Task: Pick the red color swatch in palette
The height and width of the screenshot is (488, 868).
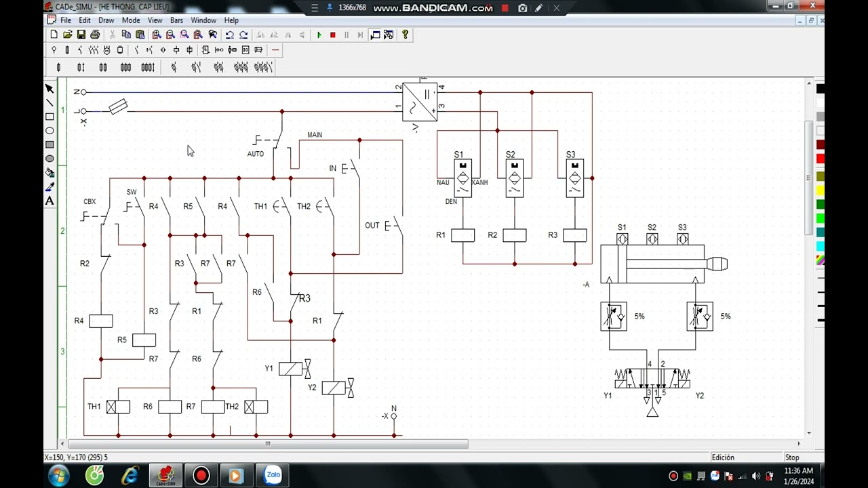Action: [x=821, y=159]
